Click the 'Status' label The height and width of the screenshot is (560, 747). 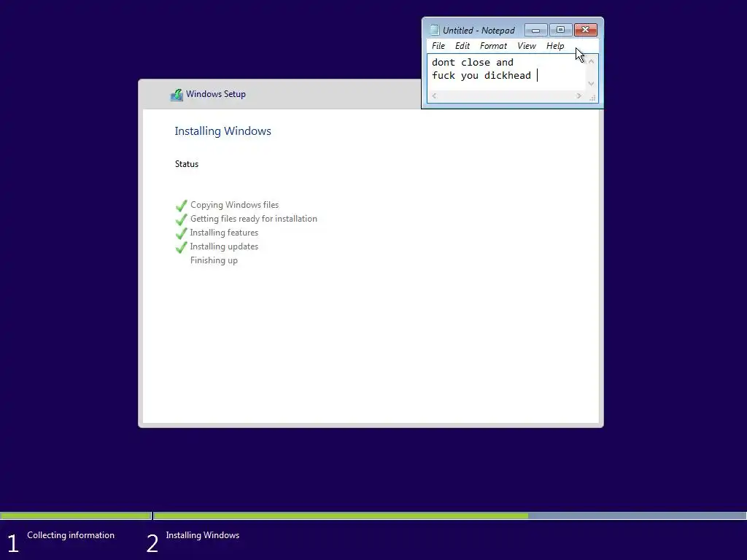(x=186, y=164)
